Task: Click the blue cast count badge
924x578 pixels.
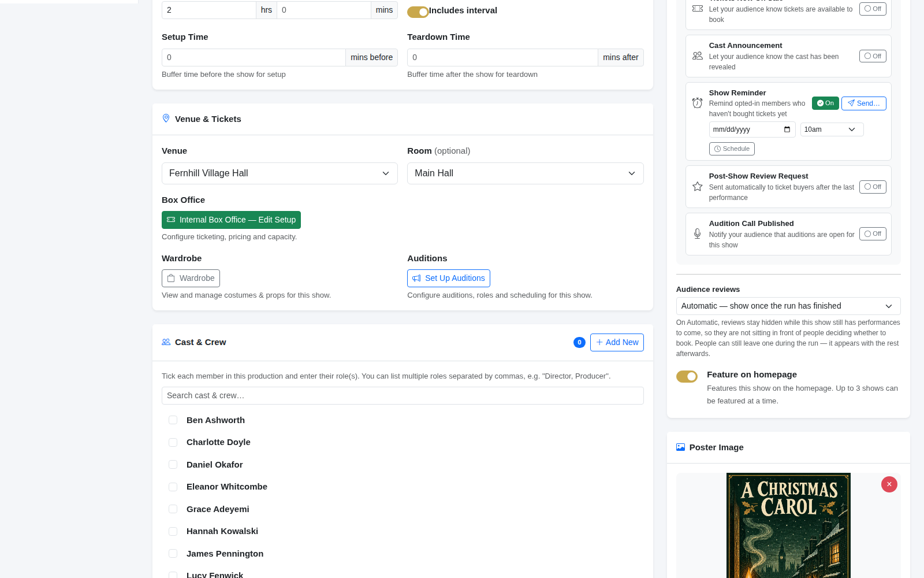Action: click(579, 342)
